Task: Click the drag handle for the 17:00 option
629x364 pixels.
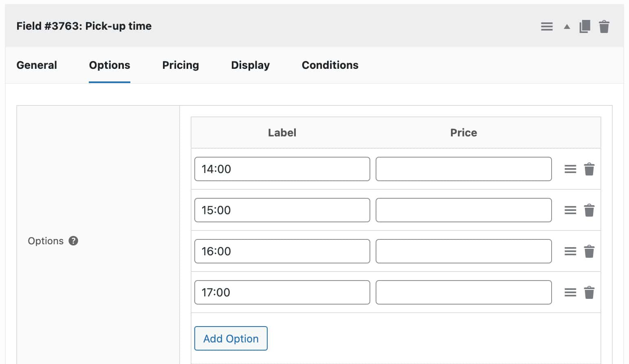Action: point(570,292)
